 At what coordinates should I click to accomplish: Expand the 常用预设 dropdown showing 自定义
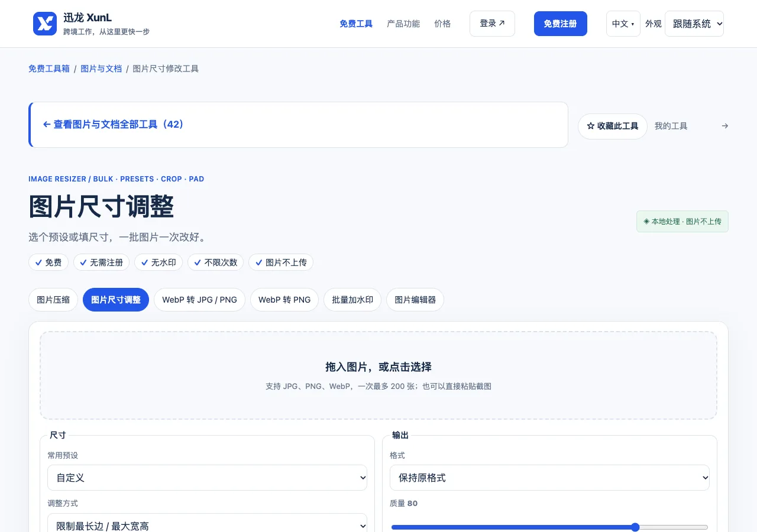208,478
